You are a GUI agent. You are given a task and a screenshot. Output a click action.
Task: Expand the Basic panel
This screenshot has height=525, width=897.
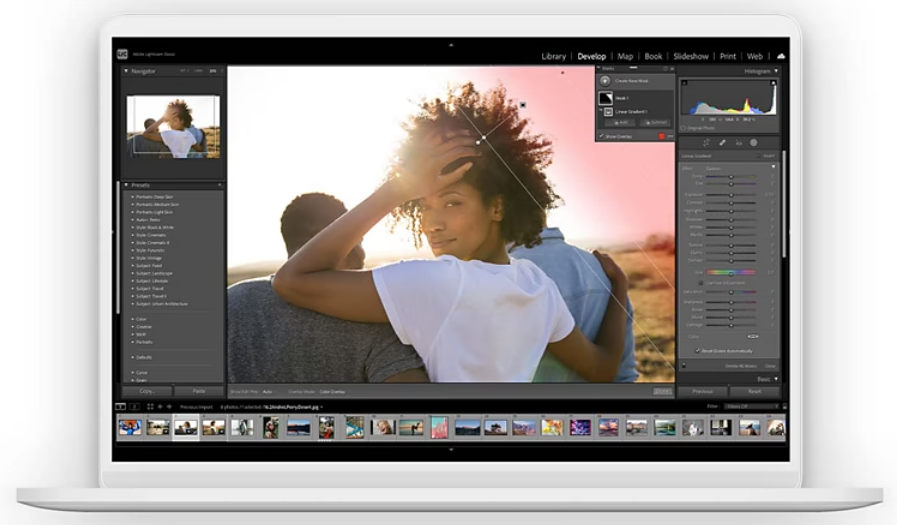(x=775, y=379)
